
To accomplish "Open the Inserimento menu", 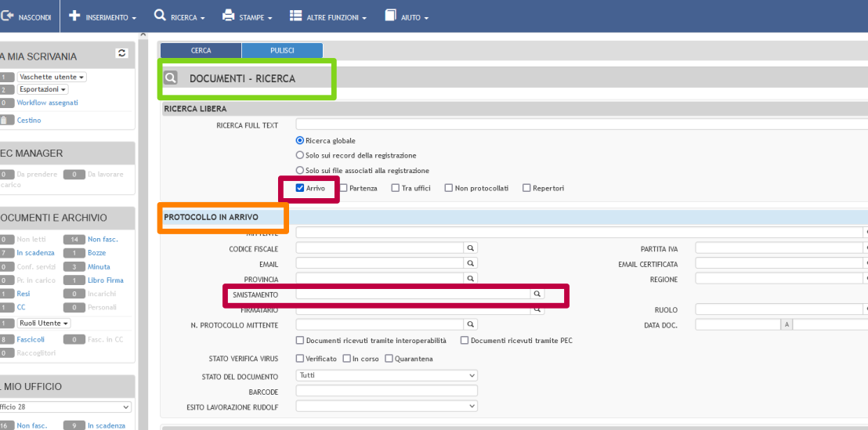I will click(103, 16).
